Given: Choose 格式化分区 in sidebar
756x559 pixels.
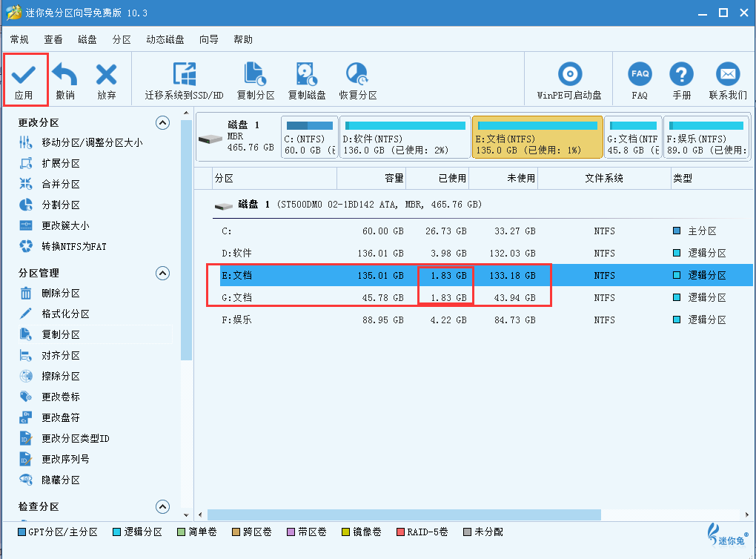Looking at the screenshot, I should pos(54,314).
